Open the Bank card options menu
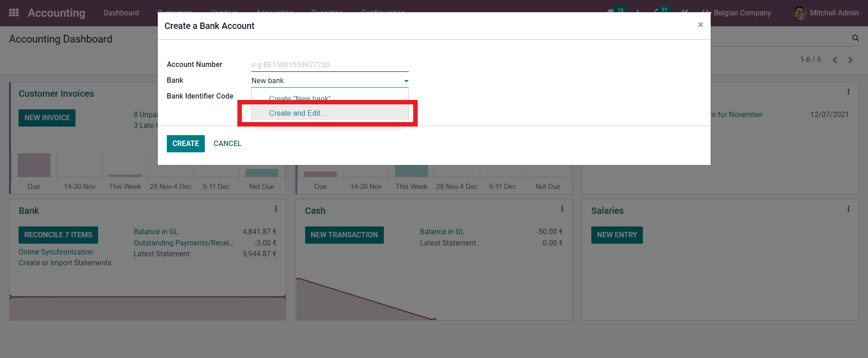The image size is (868, 358). (276, 209)
